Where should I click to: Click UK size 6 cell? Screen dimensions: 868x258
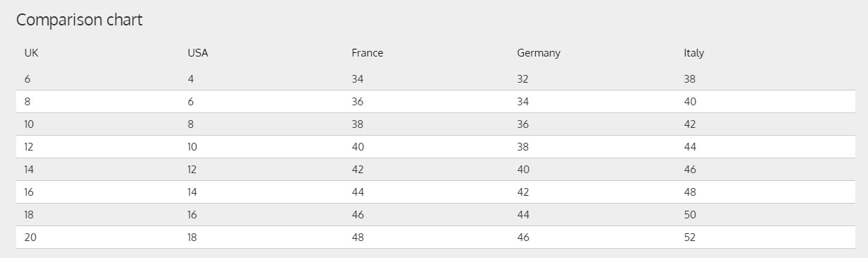pos(28,79)
